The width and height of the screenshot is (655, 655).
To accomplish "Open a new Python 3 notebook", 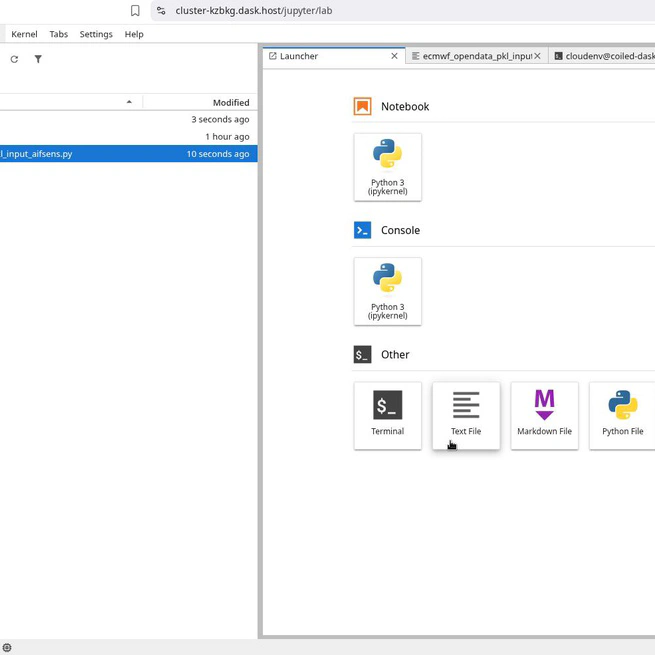I will click(x=387, y=167).
